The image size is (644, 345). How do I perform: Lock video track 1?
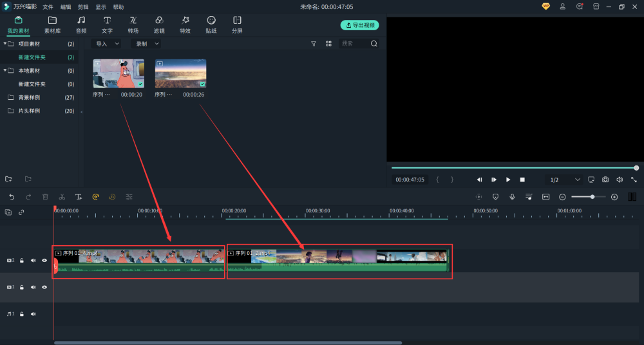pyautogui.click(x=22, y=287)
